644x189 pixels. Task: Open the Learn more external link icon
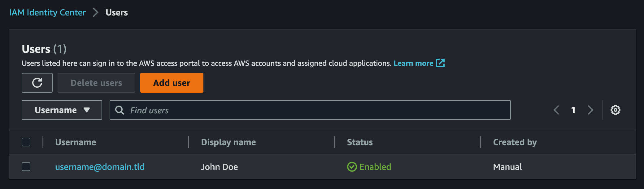440,63
